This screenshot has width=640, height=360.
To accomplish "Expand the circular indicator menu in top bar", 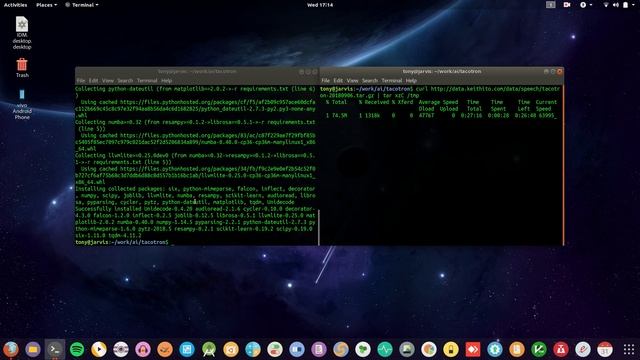I will [x=586, y=5].
